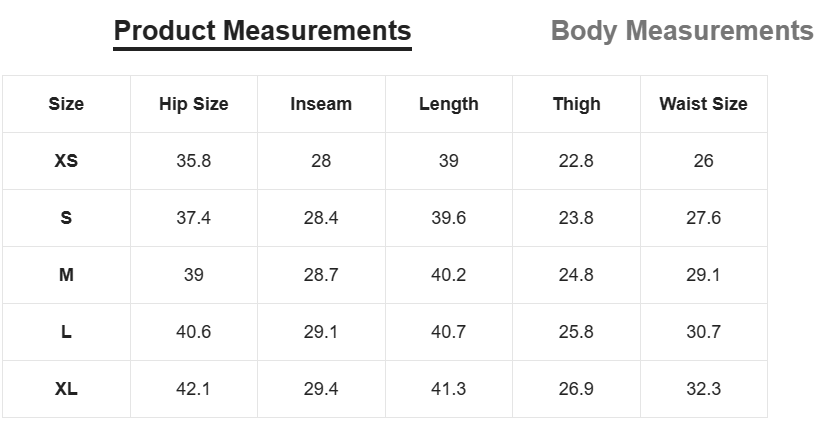Select the S size row label
Screen dimensions: 839x421
coord(66,218)
